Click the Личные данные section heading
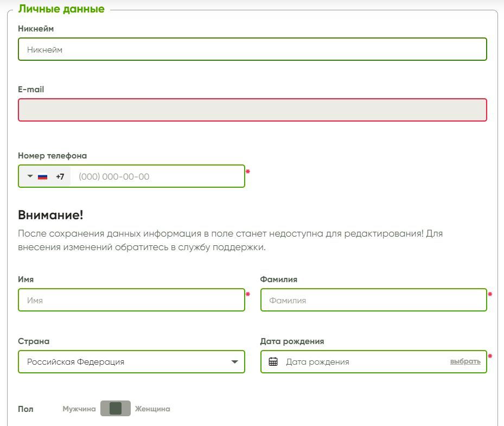The image size is (504, 426). coord(61,9)
